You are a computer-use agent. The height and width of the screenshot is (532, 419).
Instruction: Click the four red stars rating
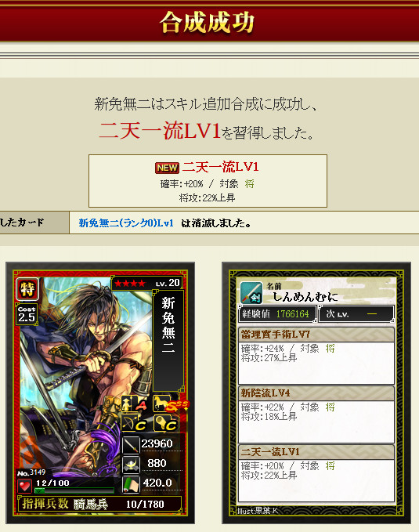pyautogui.click(x=129, y=284)
